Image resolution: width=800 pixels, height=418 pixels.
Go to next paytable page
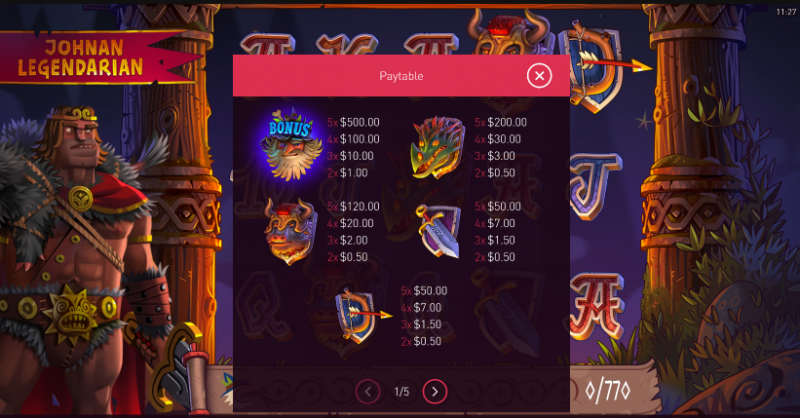435,391
